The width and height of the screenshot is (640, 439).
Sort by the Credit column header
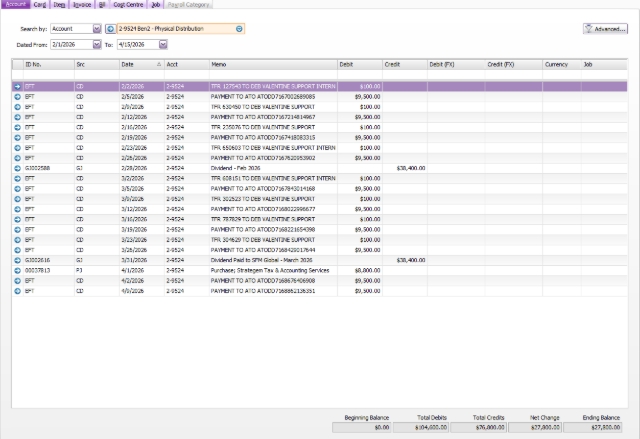404,64
